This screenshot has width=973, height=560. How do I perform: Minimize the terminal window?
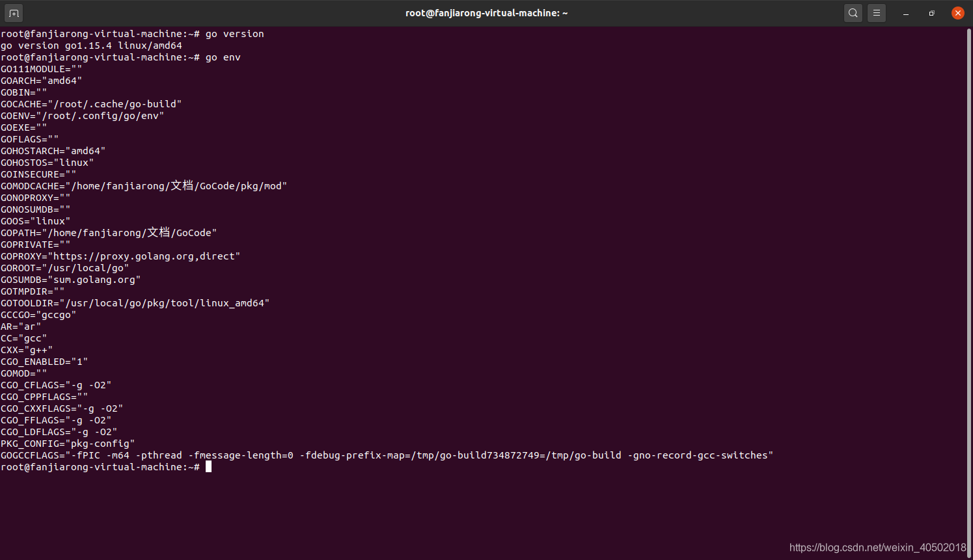(x=905, y=13)
